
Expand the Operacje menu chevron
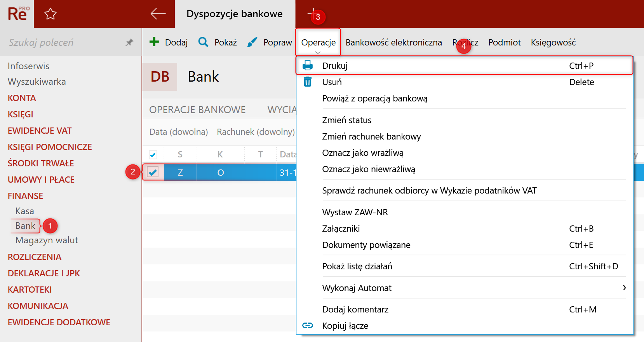tap(318, 52)
